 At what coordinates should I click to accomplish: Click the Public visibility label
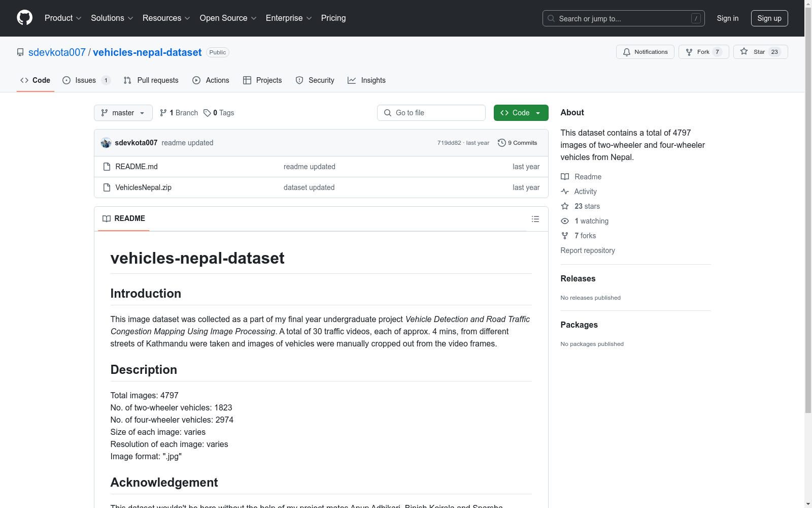(218, 52)
